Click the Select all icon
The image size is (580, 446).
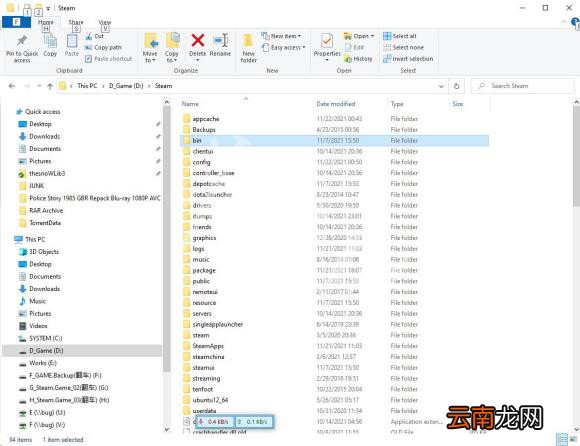tap(387, 36)
